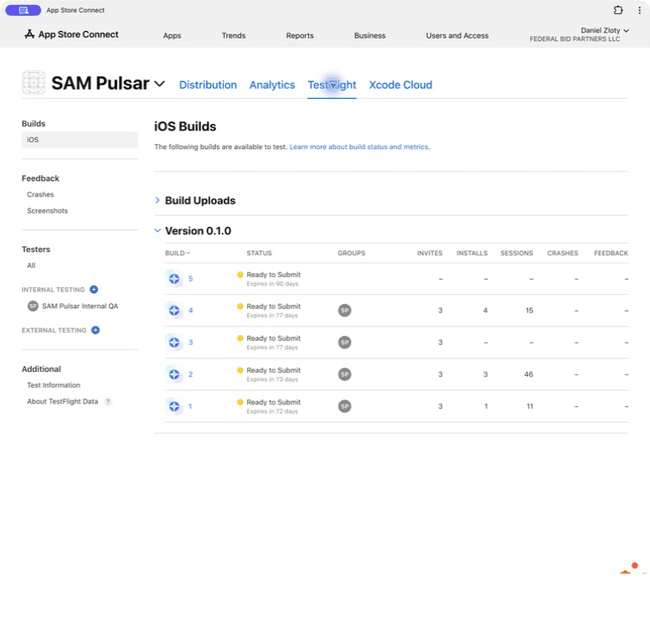Click FEDERAL BID PARTNERS LLC team name
Screen dimensions: 650x644
(x=575, y=39)
